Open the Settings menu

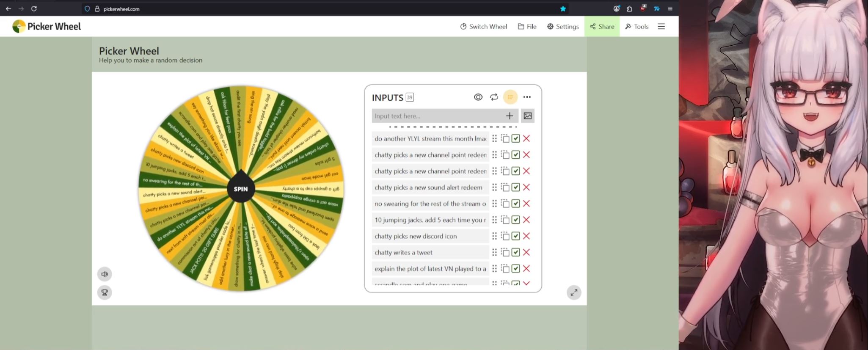coord(562,27)
